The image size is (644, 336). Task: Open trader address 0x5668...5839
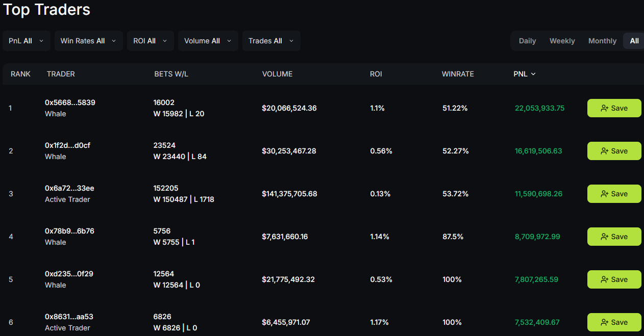[70, 102]
